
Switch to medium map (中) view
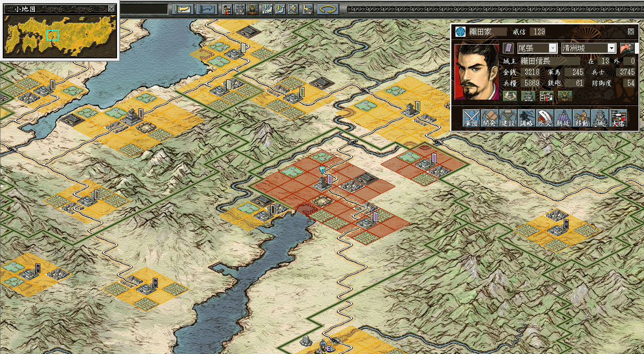(268, 9)
